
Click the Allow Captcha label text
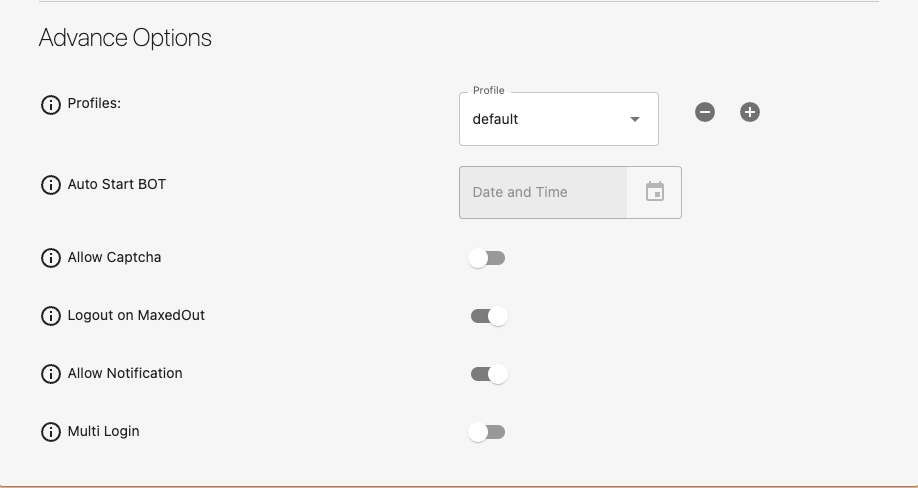pos(114,257)
